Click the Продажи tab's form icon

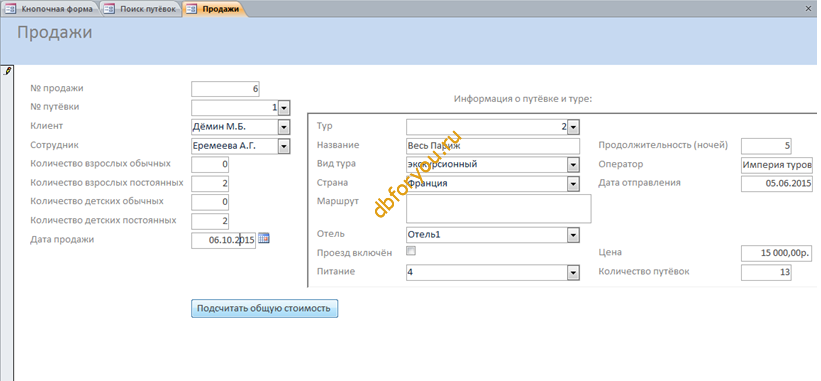(x=192, y=9)
